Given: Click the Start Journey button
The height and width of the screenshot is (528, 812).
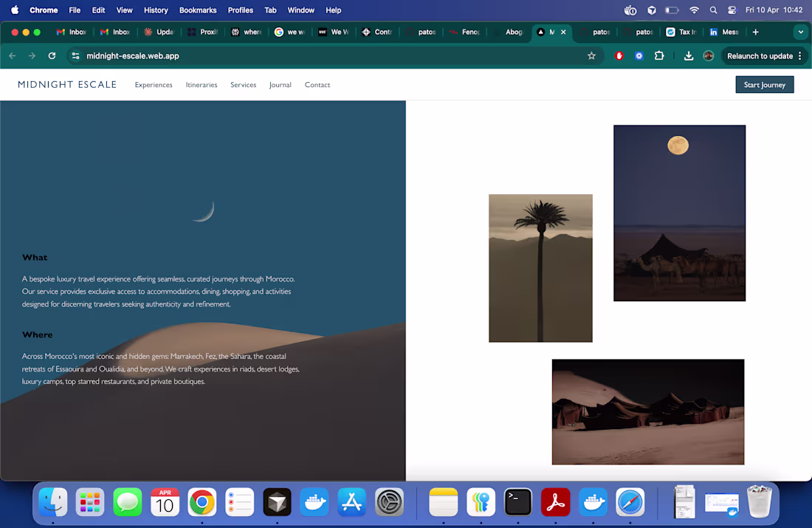Looking at the screenshot, I should (765, 84).
